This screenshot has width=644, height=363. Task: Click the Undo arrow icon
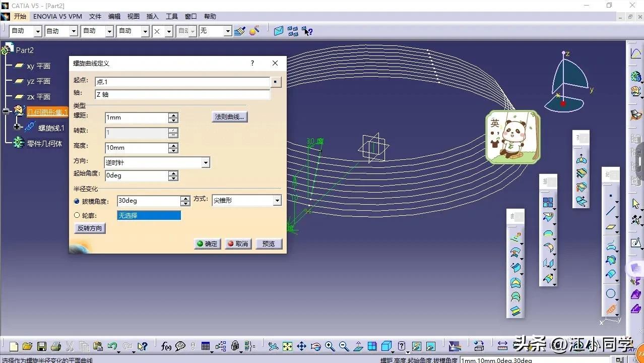[112, 346]
